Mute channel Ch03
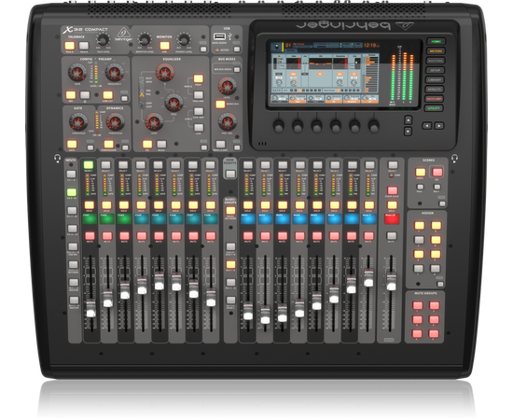This screenshot has height=420, width=513. [x=124, y=236]
